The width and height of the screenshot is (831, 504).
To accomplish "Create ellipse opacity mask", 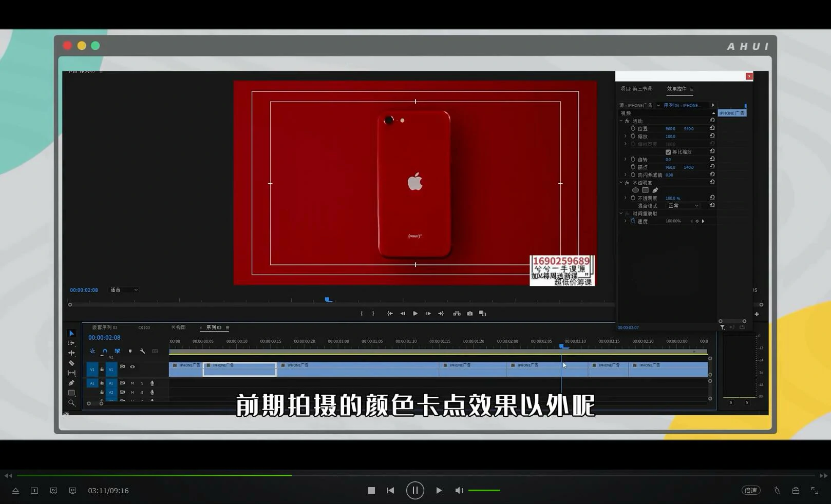I will 635,190.
